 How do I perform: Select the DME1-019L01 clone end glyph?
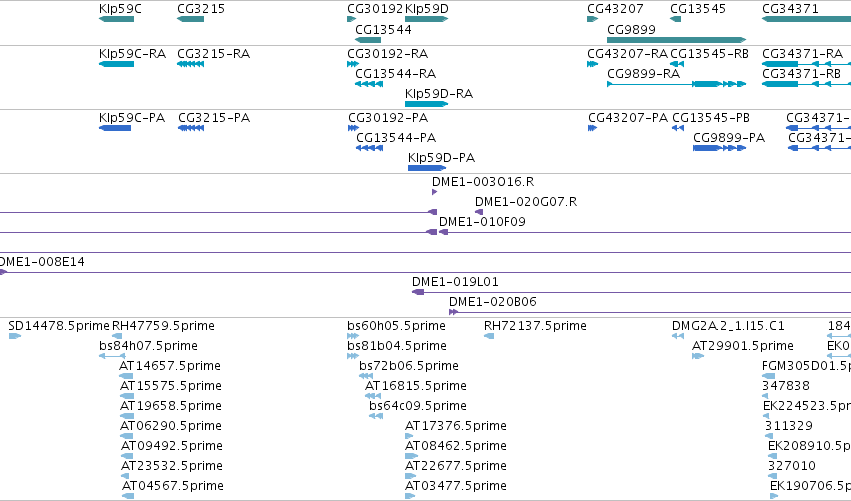pyautogui.click(x=418, y=292)
